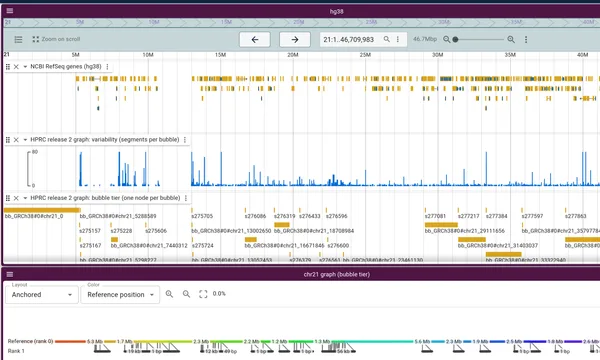Screen dimensions: 600x360
Task: Click the Reference (rank 0) label
Action: 30,341
